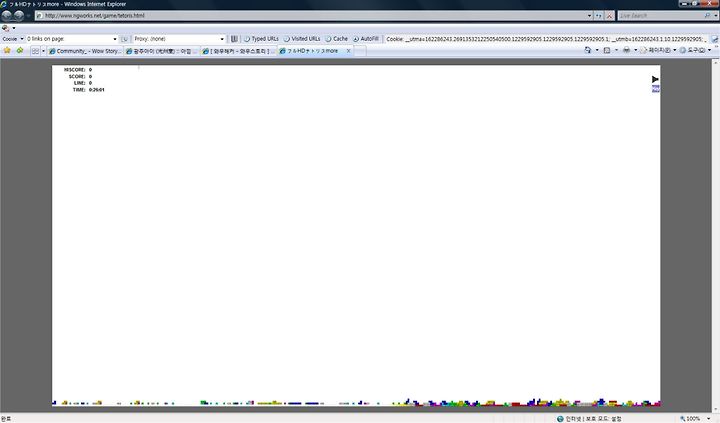Click the black play arrow in game
The width and height of the screenshot is (720, 423).
pyautogui.click(x=655, y=79)
